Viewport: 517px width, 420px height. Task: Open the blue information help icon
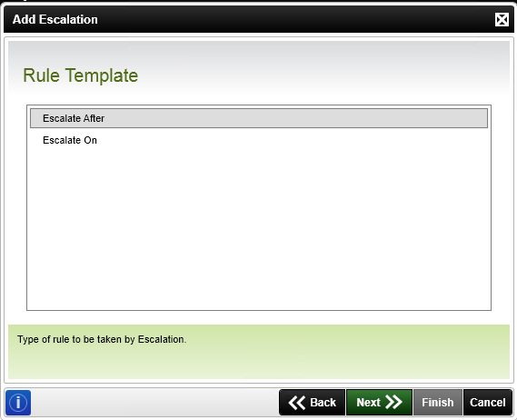point(18,403)
